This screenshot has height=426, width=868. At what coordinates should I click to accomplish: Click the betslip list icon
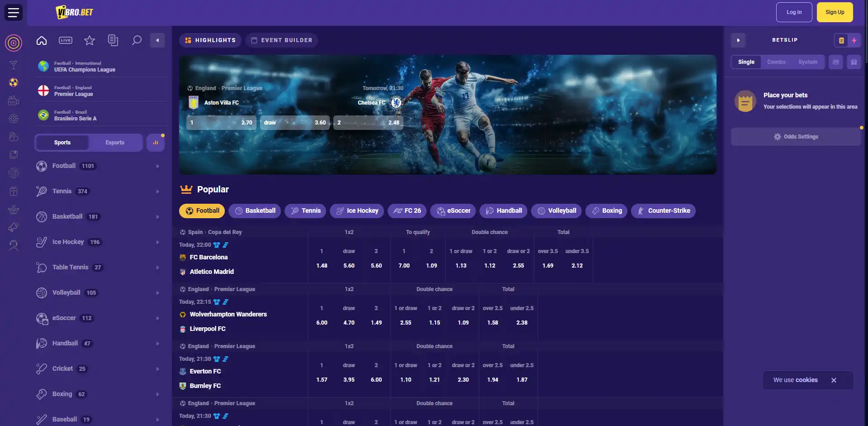[x=841, y=40]
